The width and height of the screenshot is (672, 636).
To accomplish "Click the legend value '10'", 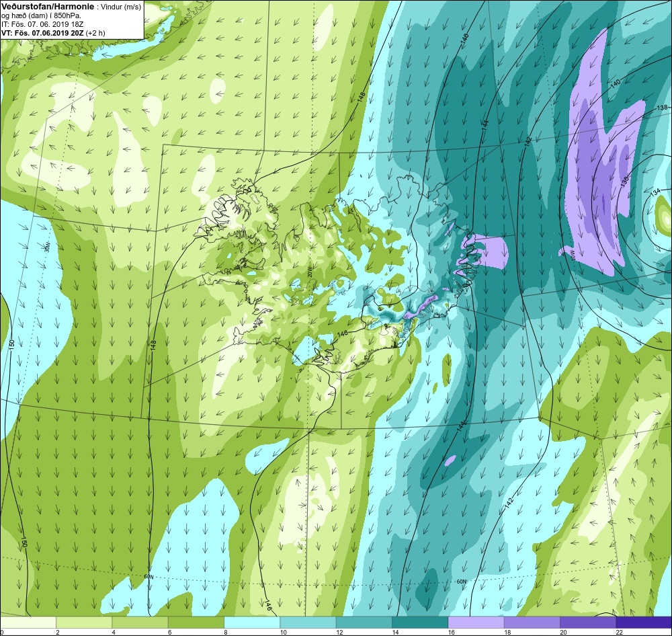I will [284, 632].
